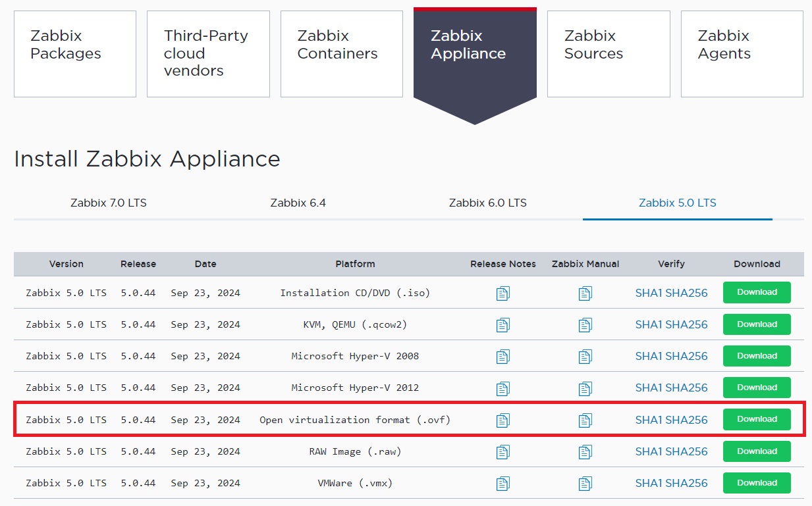This screenshot has height=506, width=812.
Task: Click the Zabbix Manual icon for RAW Image
Action: [x=585, y=451]
